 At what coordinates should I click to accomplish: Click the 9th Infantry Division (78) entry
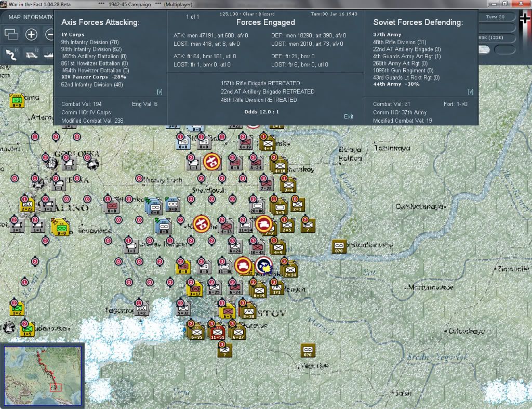[89, 42]
